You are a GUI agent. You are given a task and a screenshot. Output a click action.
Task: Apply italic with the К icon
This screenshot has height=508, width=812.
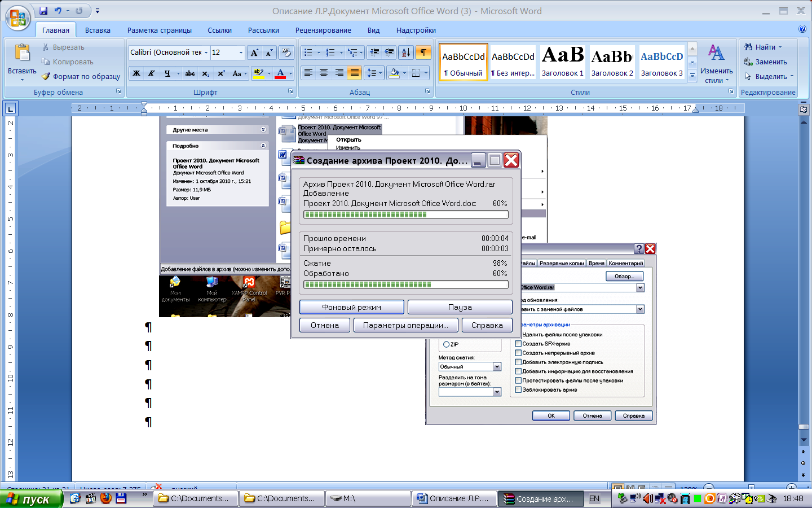click(151, 73)
